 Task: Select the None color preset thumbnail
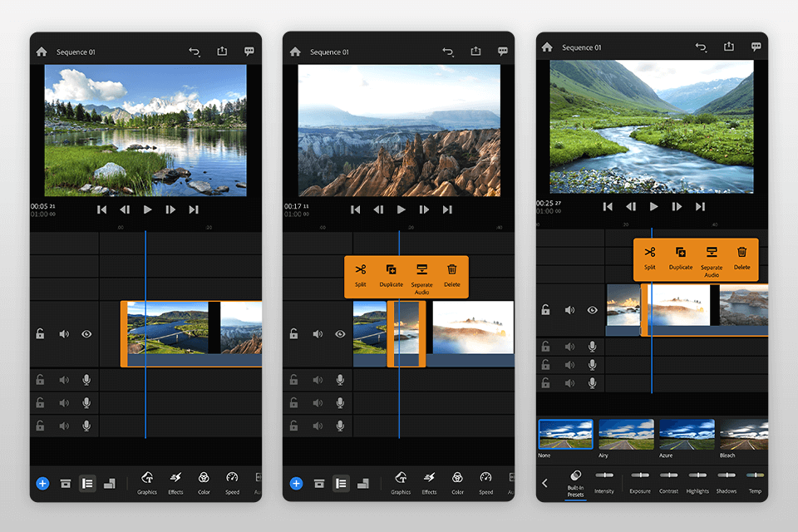565,434
